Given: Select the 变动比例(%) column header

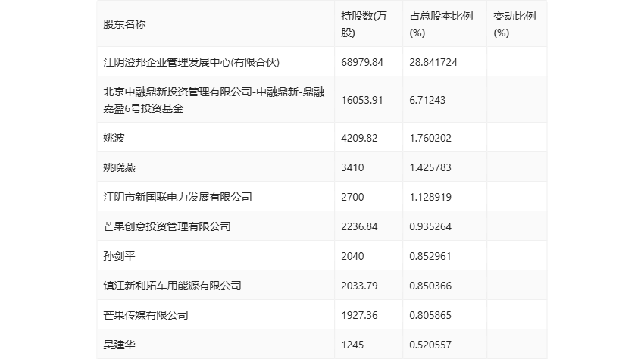Looking at the screenshot, I should click(x=514, y=24).
